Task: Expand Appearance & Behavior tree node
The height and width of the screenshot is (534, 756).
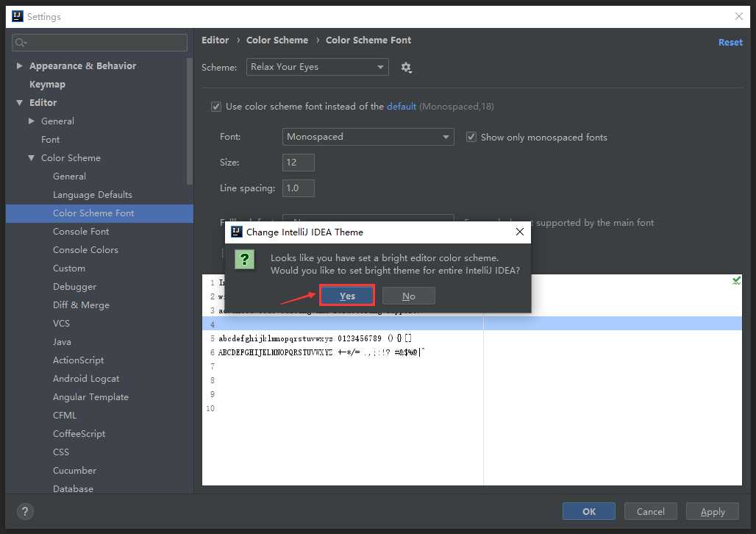Action: (x=19, y=65)
